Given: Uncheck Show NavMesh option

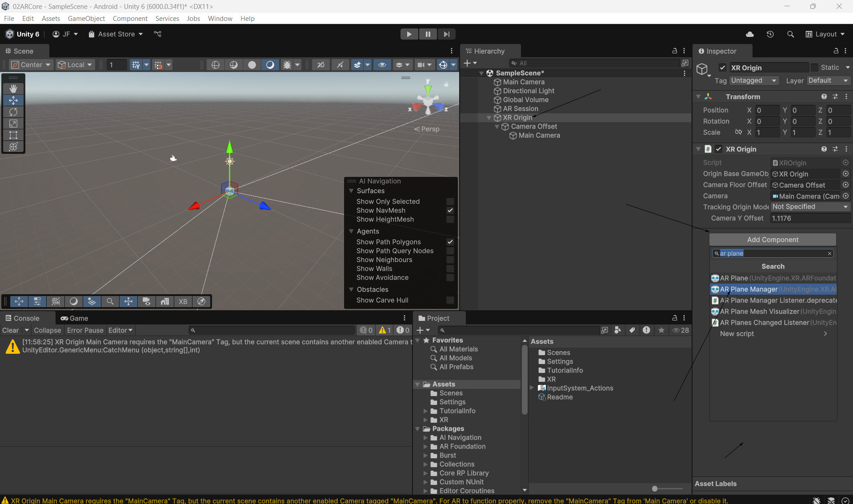Looking at the screenshot, I should point(450,211).
